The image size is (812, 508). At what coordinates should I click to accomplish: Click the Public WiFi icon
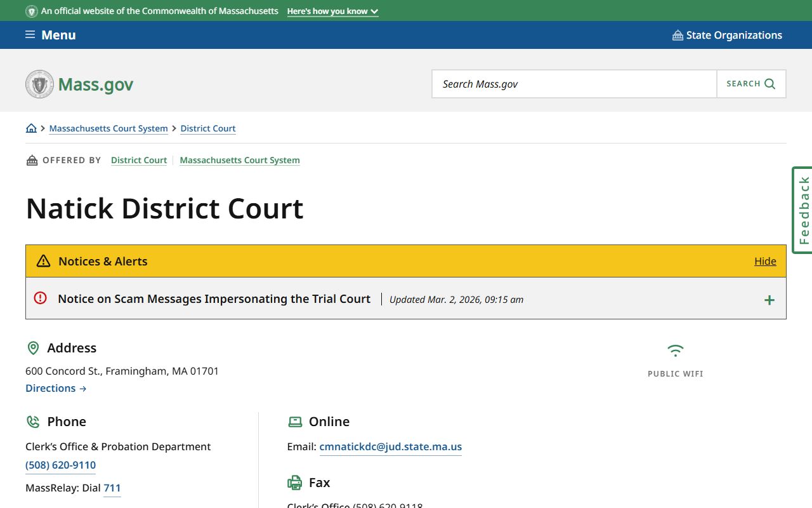[676, 351]
